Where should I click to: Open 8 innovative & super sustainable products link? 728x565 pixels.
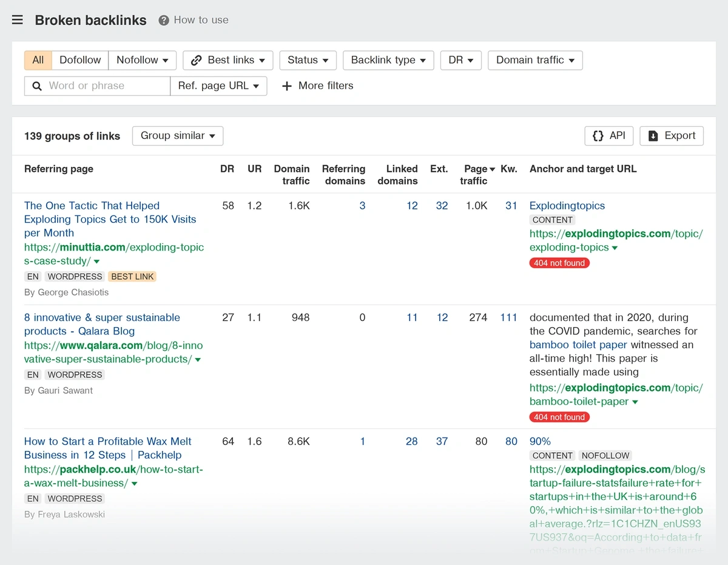coord(102,324)
